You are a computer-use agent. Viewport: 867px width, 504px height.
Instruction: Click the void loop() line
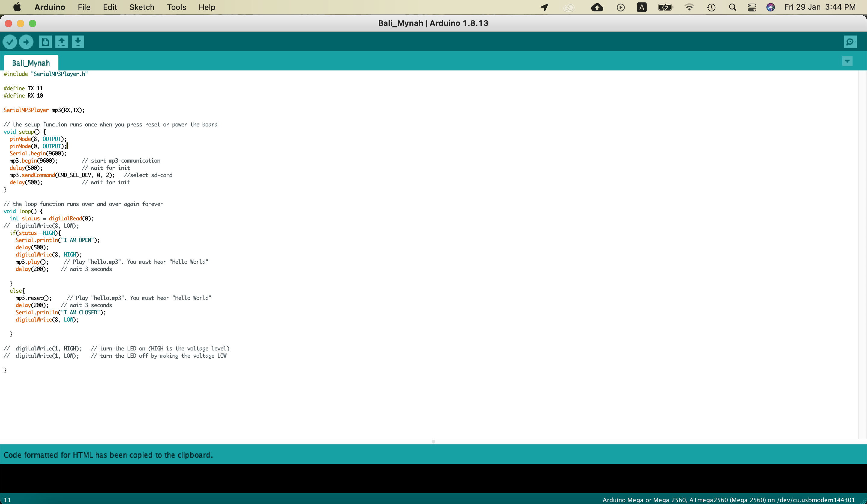click(23, 211)
